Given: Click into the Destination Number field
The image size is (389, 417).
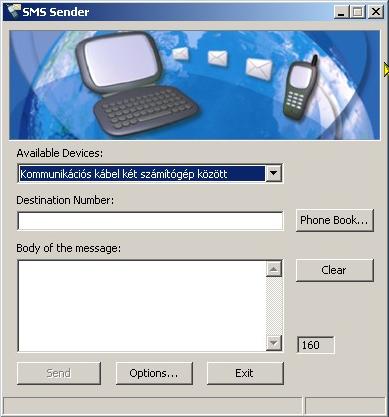Looking at the screenshot, I should [x=150, y=221].
